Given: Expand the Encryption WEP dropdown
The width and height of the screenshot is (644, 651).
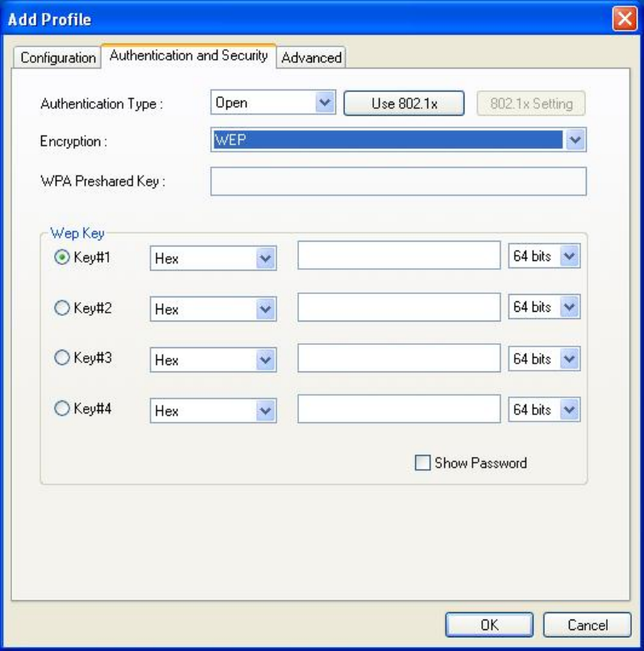Looking at the screenshot, I should point(398,139).
